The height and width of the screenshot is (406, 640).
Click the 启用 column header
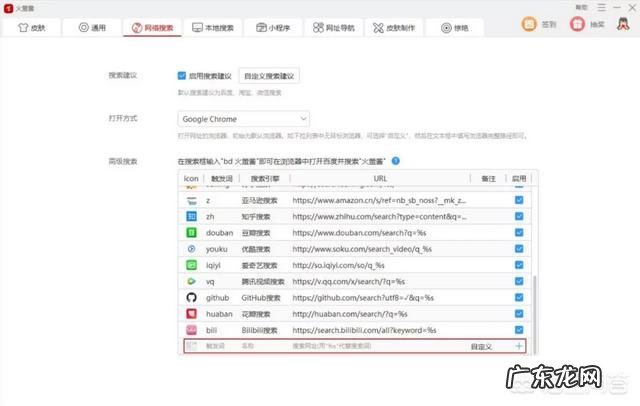click(519, 179)
